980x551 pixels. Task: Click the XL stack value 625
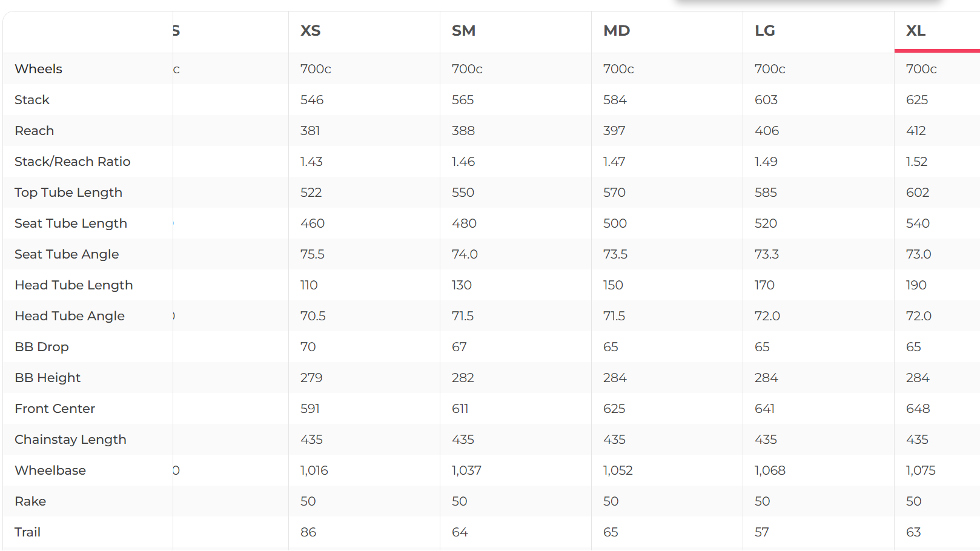(x=917, y=100)
